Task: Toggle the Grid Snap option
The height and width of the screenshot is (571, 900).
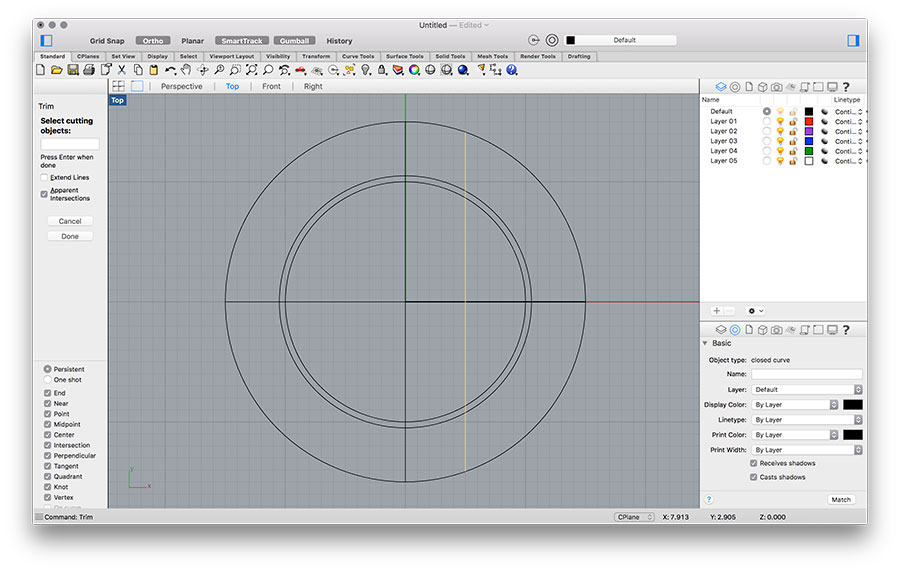Action: (107, 41)
